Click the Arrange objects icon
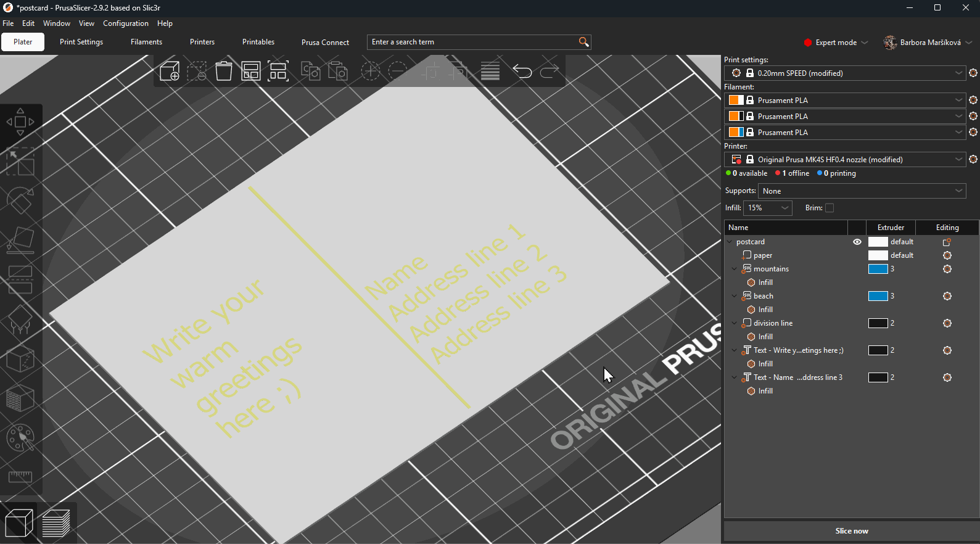This screenshot has width=980, height=544. point(251,72)
